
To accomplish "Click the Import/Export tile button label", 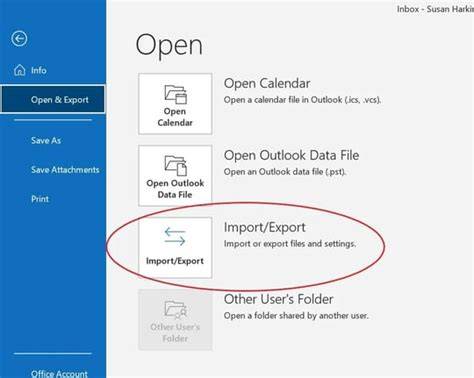I will 175,261.
